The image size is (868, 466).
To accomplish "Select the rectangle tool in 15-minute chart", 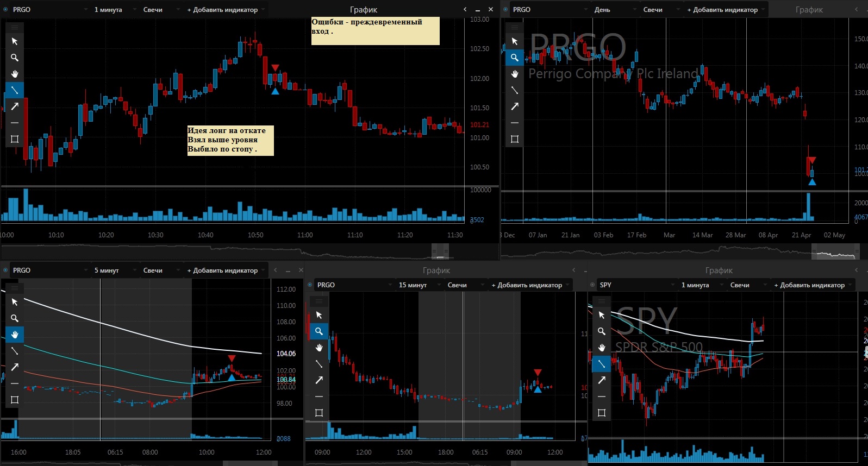I will pos(319,413).
